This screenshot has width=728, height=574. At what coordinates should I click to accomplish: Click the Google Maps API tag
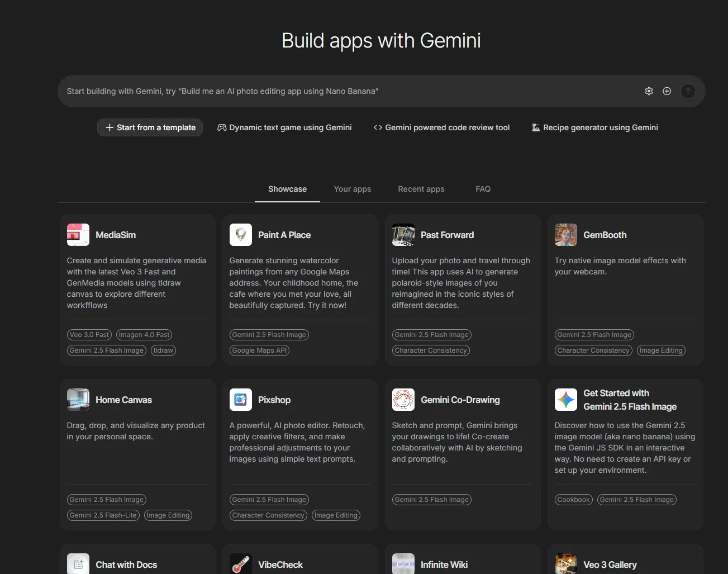pyautogui.click(x=259, y=350)
